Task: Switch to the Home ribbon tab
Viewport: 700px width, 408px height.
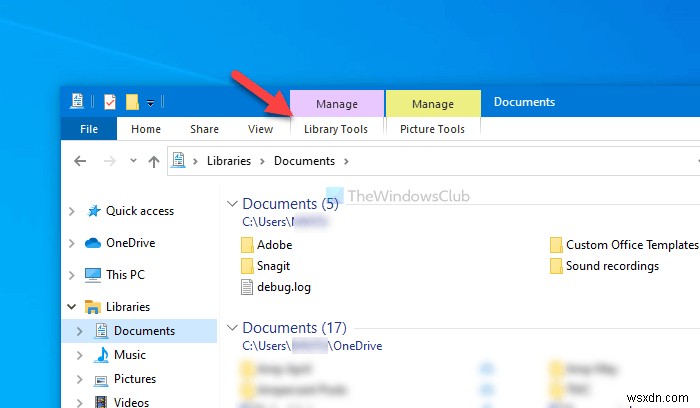Action: (146, 129)
